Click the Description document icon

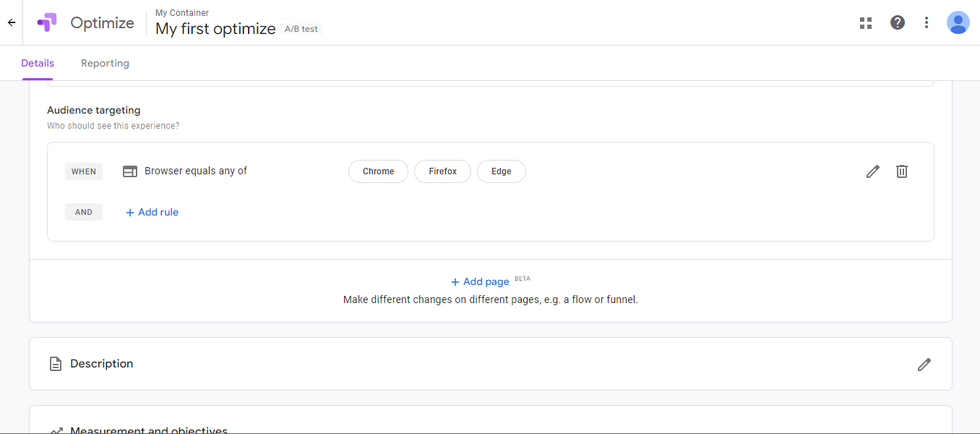(55, 364)
